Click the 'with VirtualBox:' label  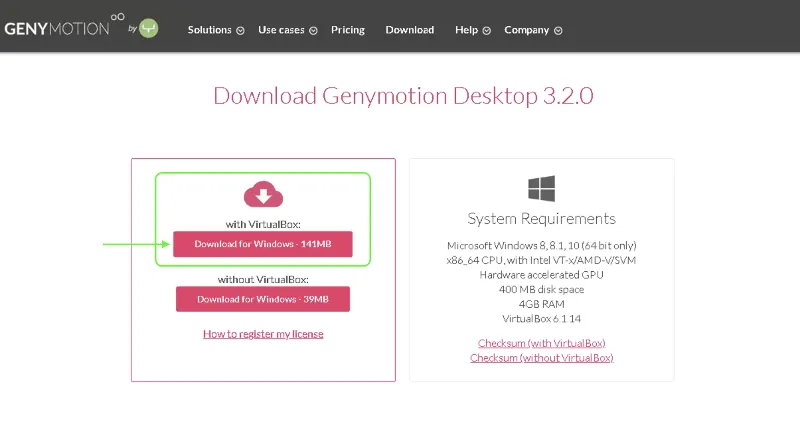pos(263,224)
